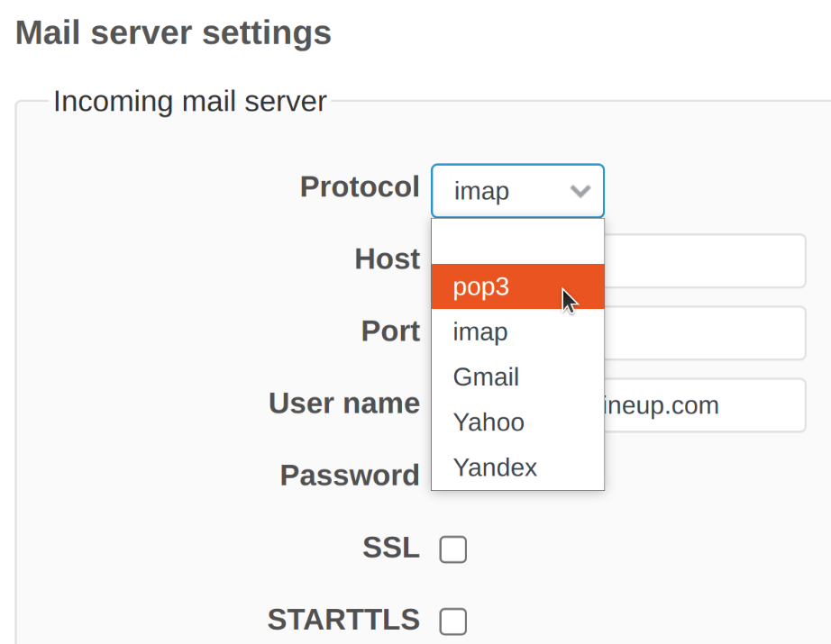Screen dimensions: 831x644
Task: Click the Protocol field label
Action: click(360, 187)
